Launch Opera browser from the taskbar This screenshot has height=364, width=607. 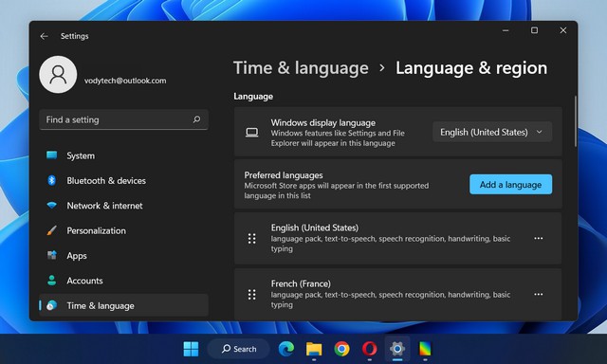point(370,349)
